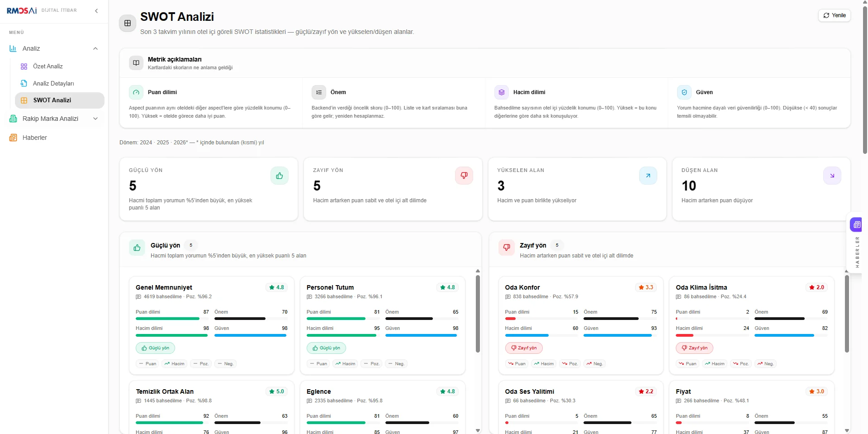Screen dimensions: 868x434
Task: Click the Haberler newspaper icon in sidebar
Action: point(13,138)
